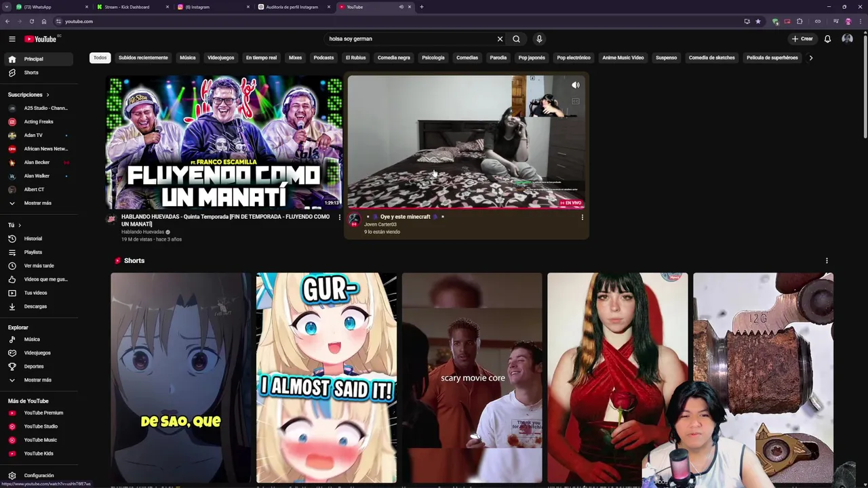
Task: Go to YouTube home via logo
Action: click(x=41, y=39)
